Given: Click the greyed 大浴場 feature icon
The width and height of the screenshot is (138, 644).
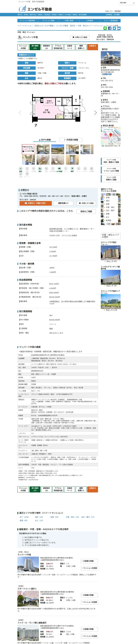Looking at the screenshot, I should 34,169.
